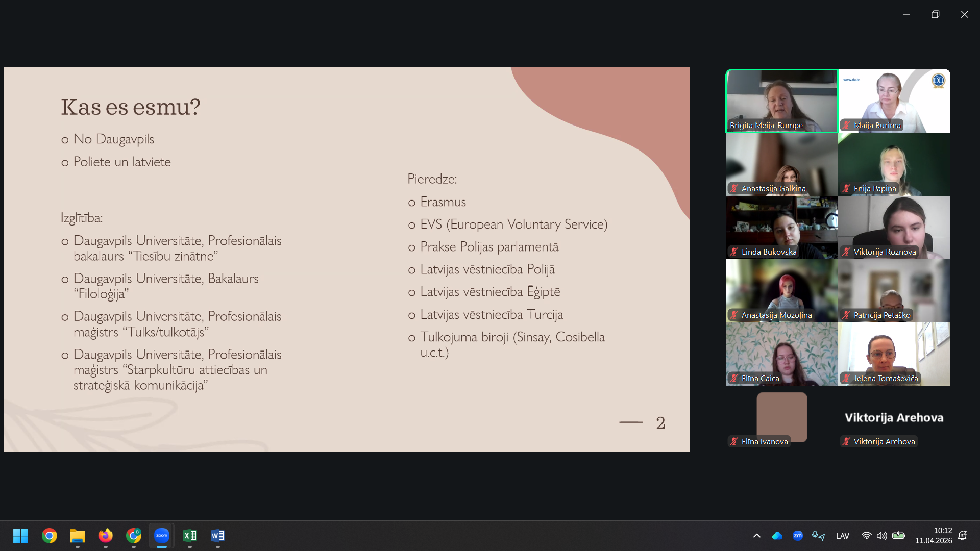The width and height of the screenshot is (980, 551).
Task: Select Maija Burima's video tile
Action: (x=894, y=101)
